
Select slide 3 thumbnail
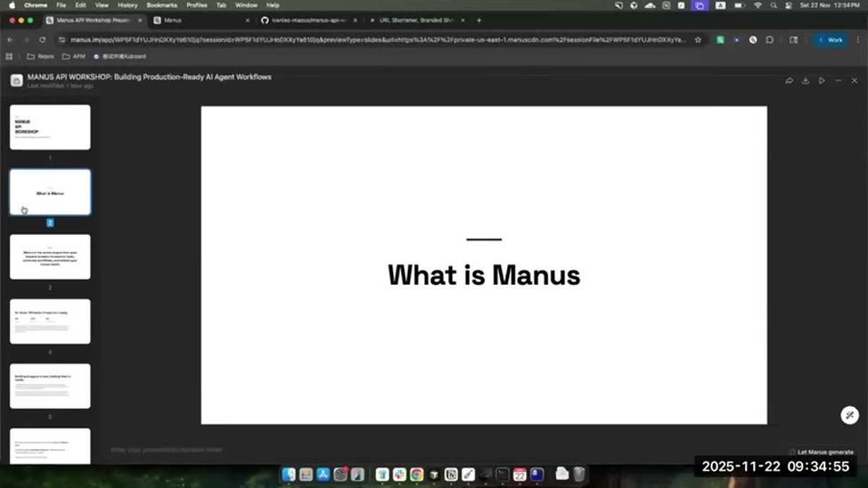click(50, 257)
